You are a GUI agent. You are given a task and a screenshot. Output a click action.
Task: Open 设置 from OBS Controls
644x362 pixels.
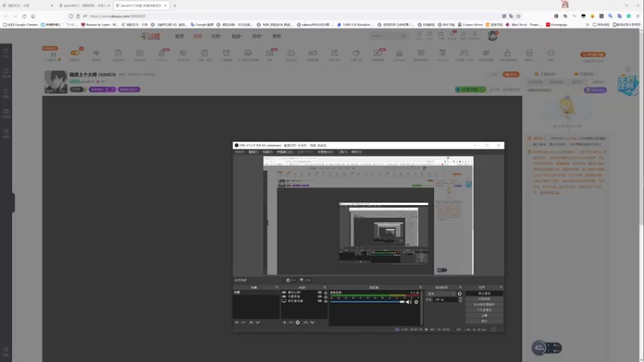pos(485,315)
